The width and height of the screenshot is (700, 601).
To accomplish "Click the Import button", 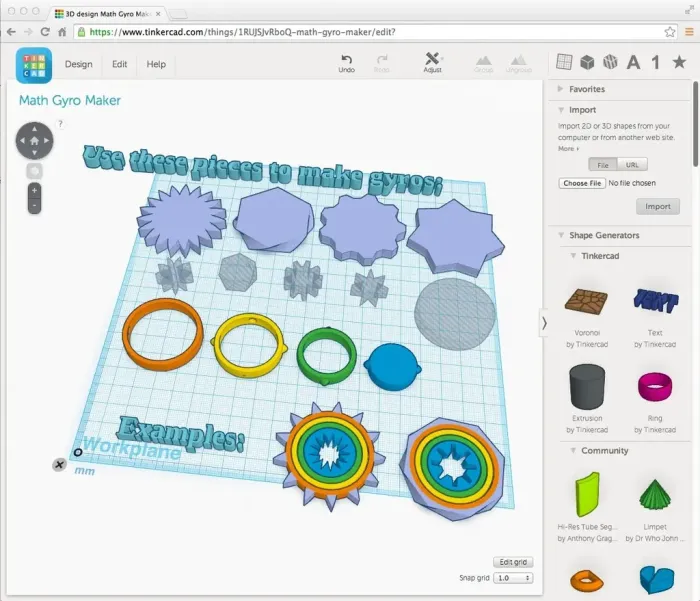I will pyautogui.click(x=658, y=206).
